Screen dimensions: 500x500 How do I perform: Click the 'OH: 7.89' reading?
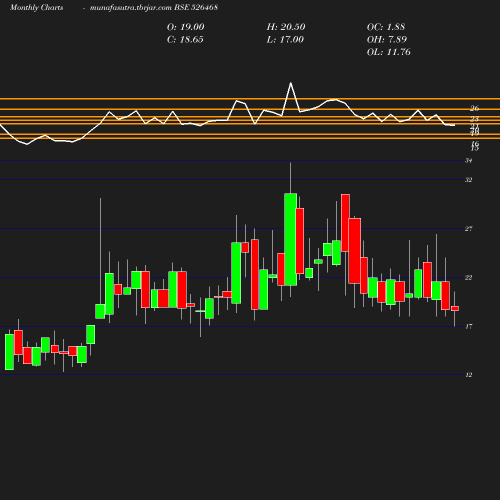tap(387, 40)
